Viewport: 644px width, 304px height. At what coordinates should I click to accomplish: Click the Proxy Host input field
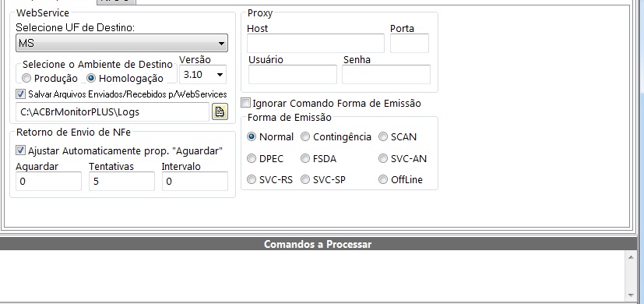pyautogui.click(x=315, y=43)
